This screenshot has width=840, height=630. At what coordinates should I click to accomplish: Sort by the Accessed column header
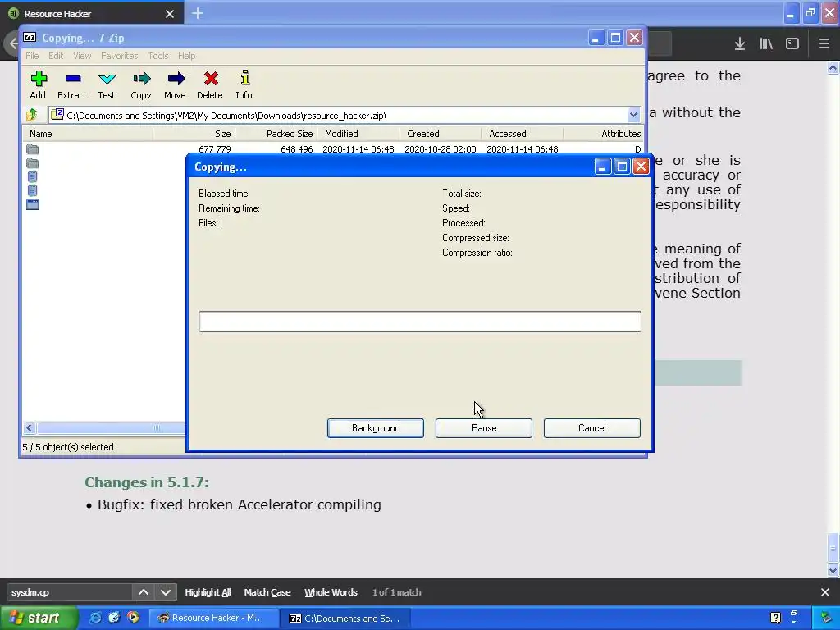[x=522, y=134]
